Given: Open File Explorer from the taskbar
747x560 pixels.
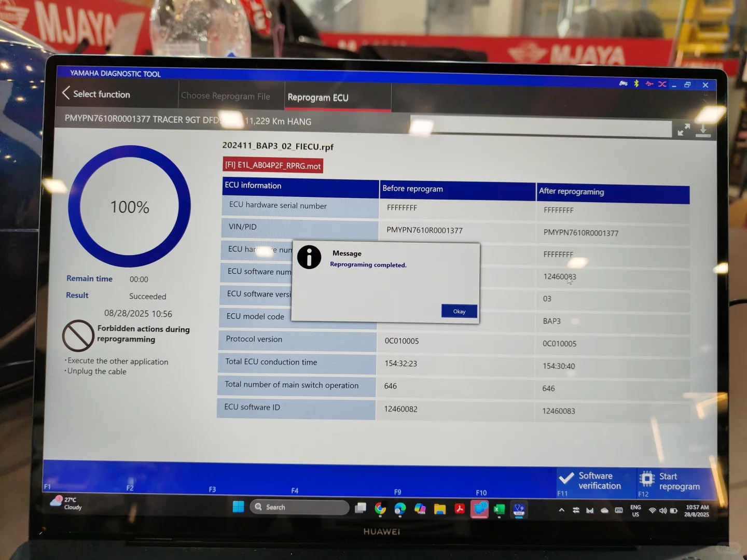Looking at the screenshot, I should point(440,509).
